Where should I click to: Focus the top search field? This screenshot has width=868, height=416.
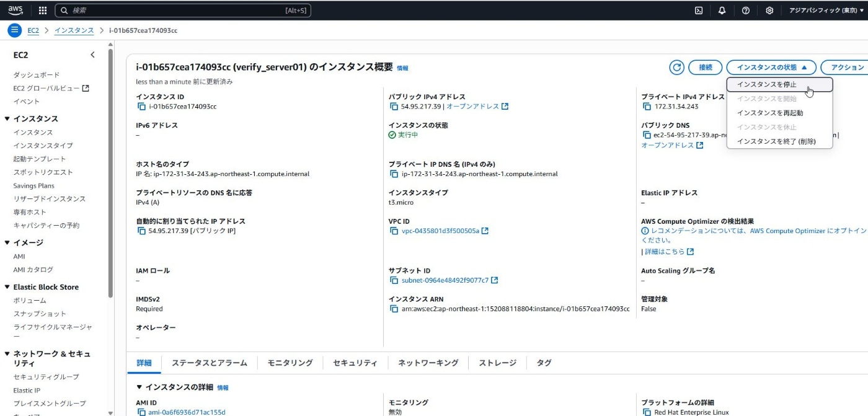click(x=183, y=11)
